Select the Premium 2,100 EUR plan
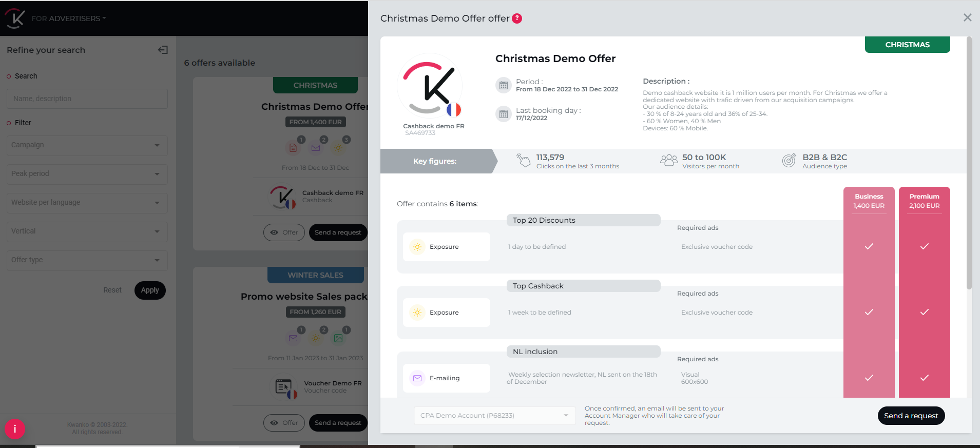This screenshot has height=448, width=980. [x=924, y=201]
